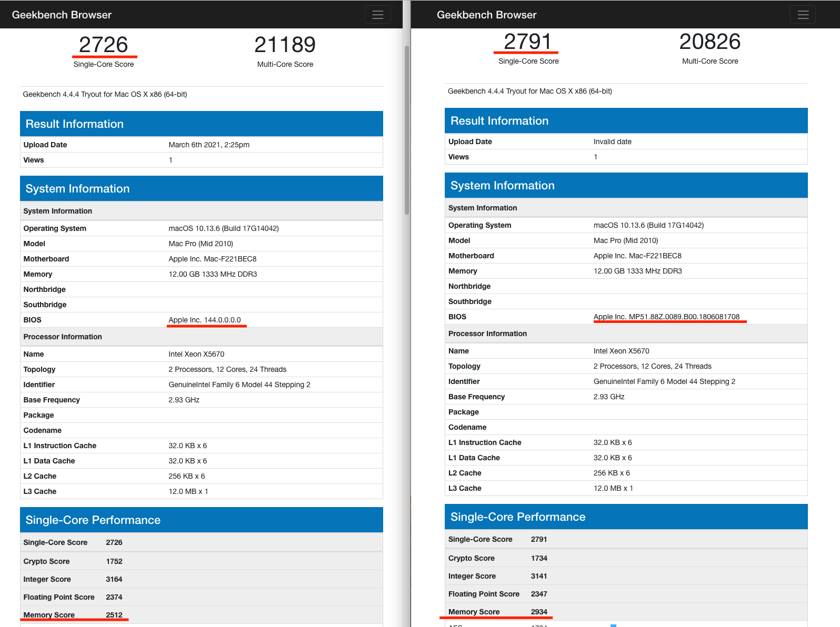Click Integer Score value 3141 in right window
Image resolution: width=840 pixels, height=627 pixels.
click(539, 576)
